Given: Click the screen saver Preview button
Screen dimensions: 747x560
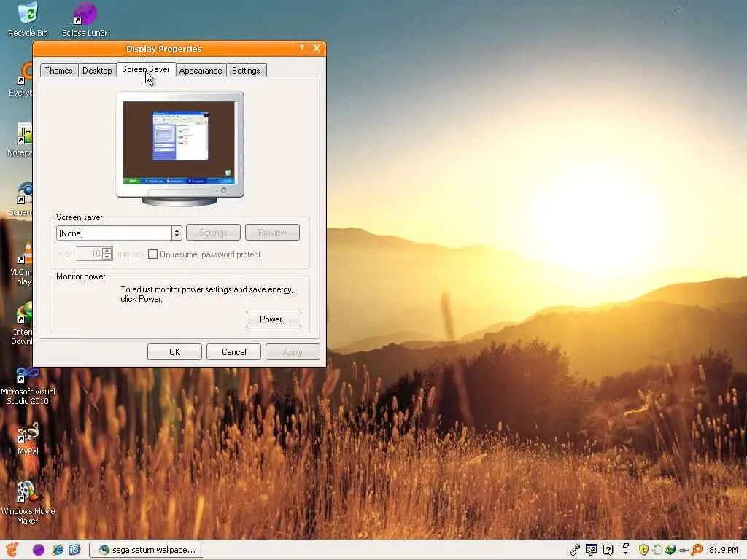Looking at the screenshot, I should pos(273,233).
